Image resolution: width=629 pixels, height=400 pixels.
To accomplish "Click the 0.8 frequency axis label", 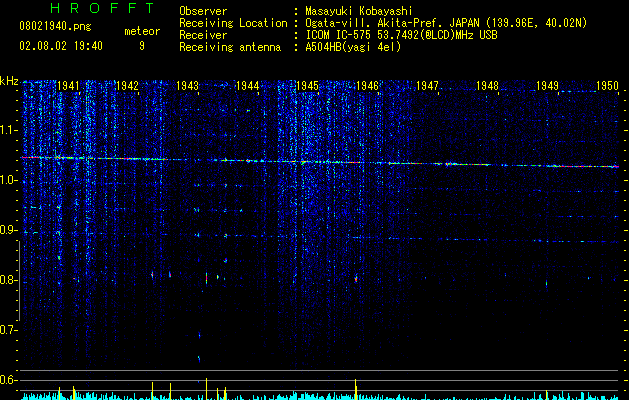I will [8, 280].
